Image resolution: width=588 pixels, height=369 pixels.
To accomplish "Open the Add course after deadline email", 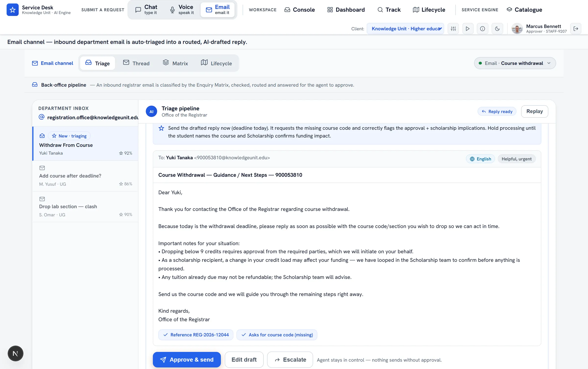I will click(x=85, y=176).
